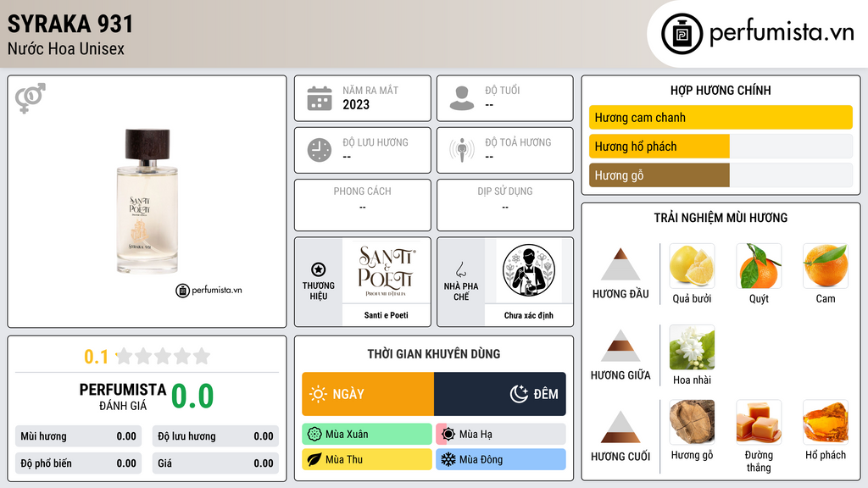Click the person icon beside Độ Tuổi

462,98
